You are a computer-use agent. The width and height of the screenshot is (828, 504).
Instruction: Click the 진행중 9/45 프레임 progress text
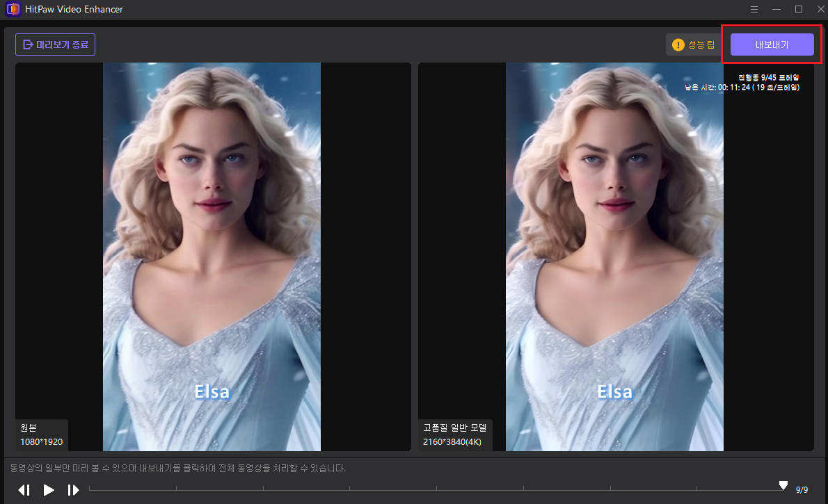coord(768,78)
